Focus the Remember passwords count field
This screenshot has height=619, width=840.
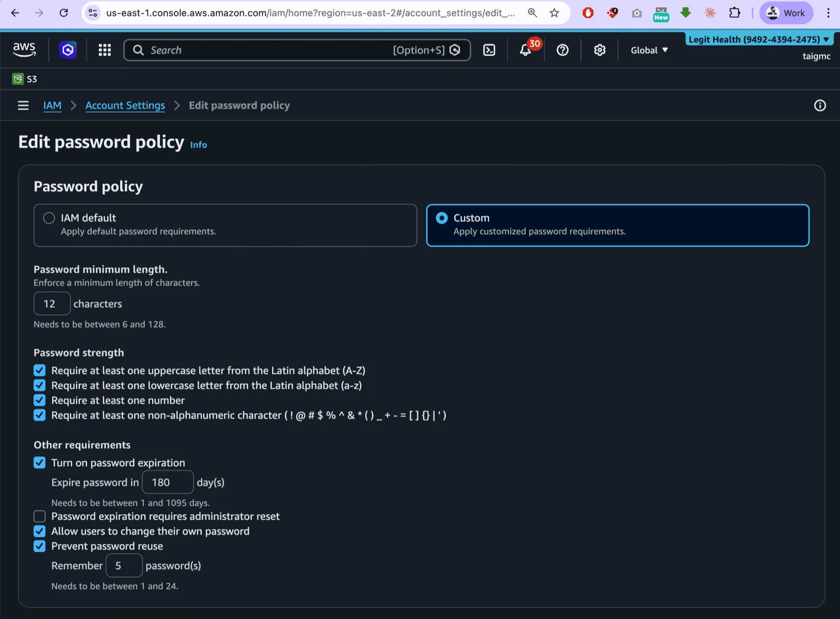pos(124,565)
